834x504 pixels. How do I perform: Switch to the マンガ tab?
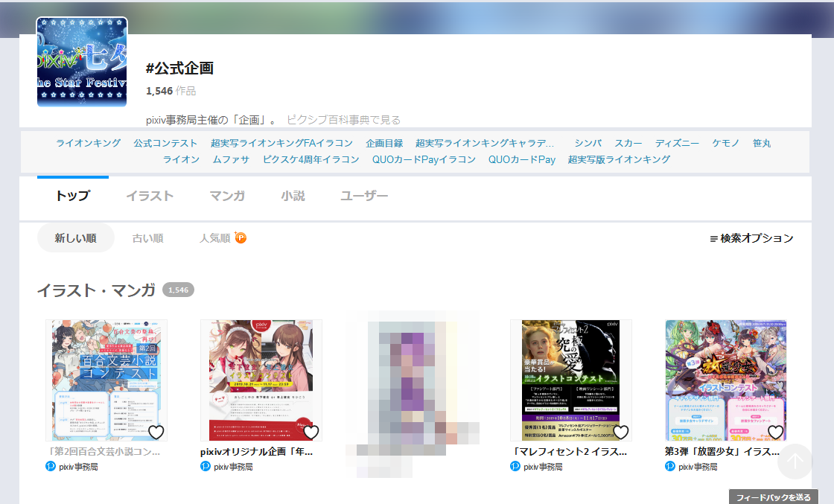click(227, 196)
